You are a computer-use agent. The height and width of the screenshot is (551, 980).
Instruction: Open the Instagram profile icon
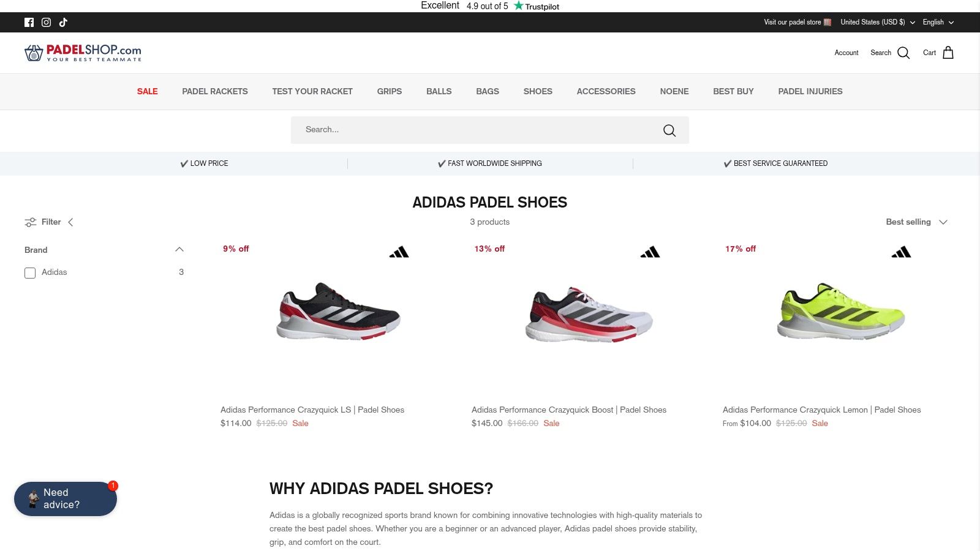(x=46, y=23)
